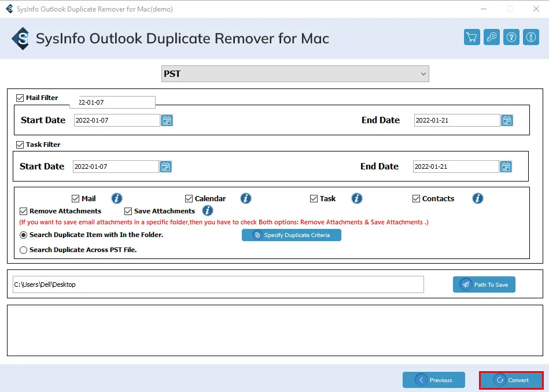The height and width of the screenshot is (392, 549).
Task: Toggle the Mail checkbox
Action: [x=75, y=199]
